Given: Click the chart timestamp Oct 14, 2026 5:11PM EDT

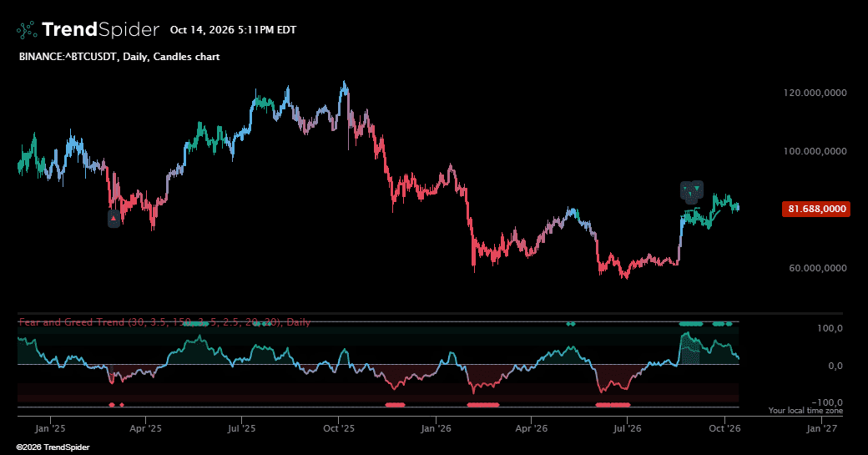Looking at the screenshot, I should pyautogui.click(x=233, y=30).
